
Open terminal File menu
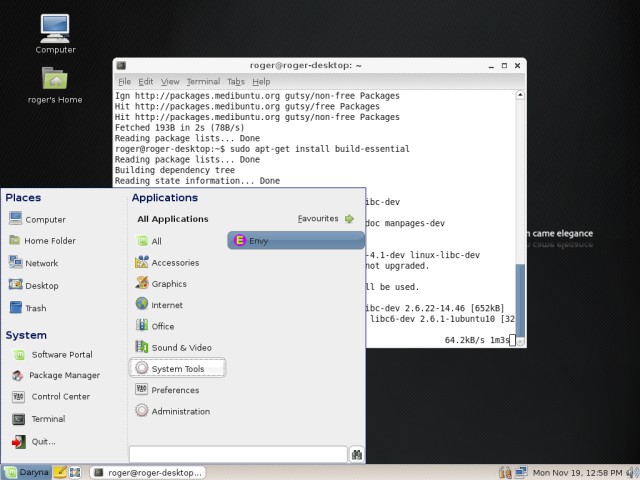124,82
